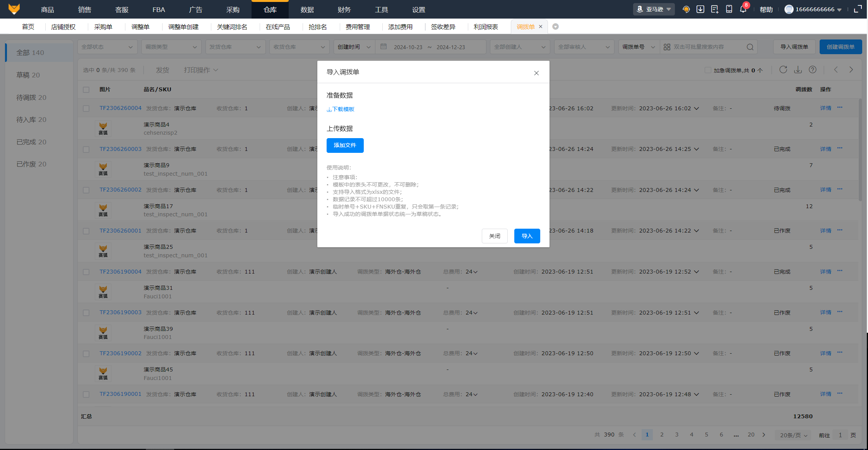Switch to the profit report tab
868x450 pixels.
click(486, 27)
